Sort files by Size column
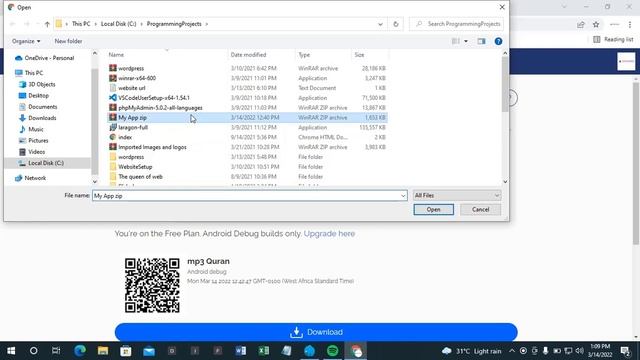The height and width of the screenshot is (360, 640). [x=359, y=55]
